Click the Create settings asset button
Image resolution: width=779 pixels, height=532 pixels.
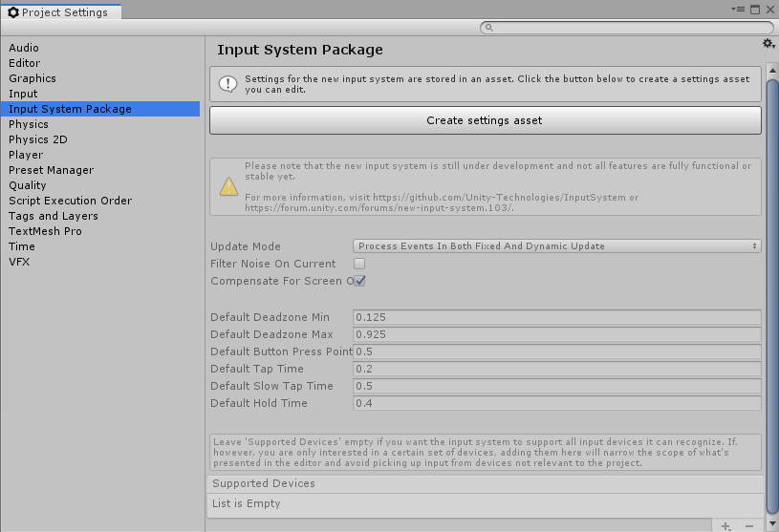485,120
